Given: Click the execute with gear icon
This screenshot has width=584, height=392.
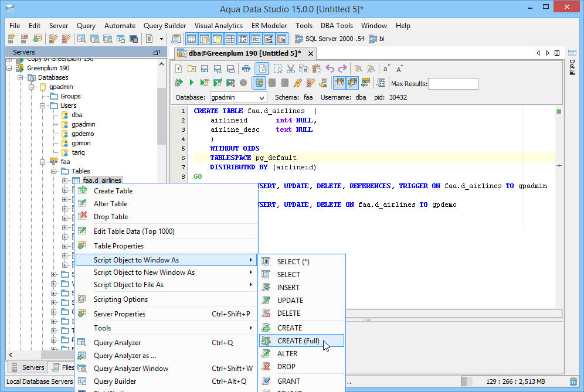Looking at the screenshot, I should [179, 83].
